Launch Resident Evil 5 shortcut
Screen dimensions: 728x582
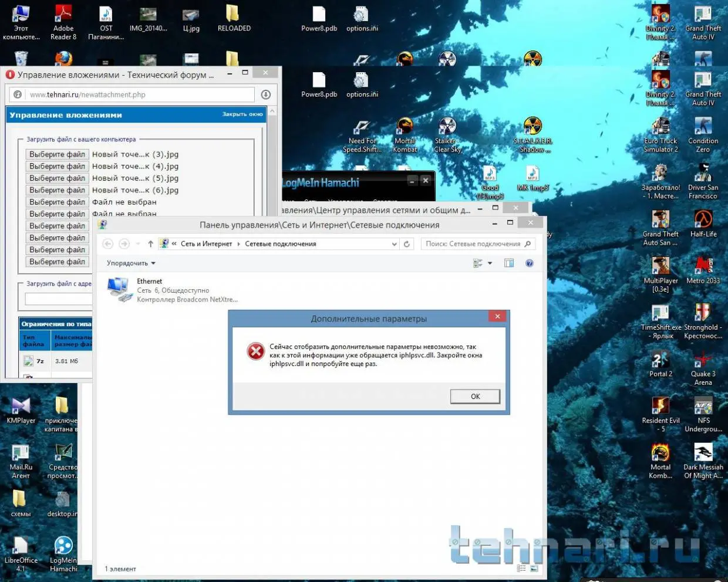pyautogui.click(x=660, y=415)
